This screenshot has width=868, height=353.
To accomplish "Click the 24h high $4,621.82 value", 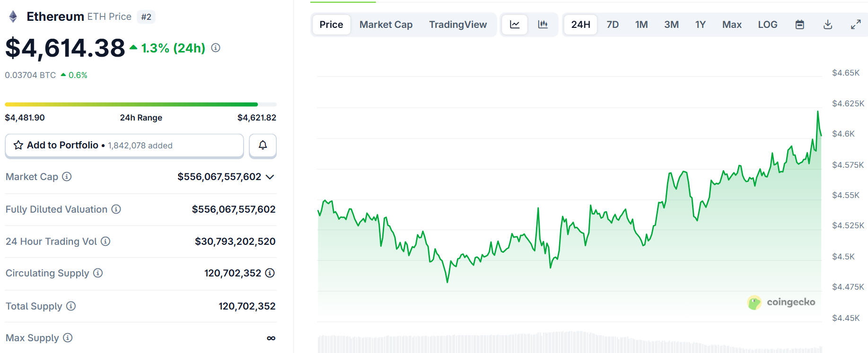I will [x=257, y=118].
